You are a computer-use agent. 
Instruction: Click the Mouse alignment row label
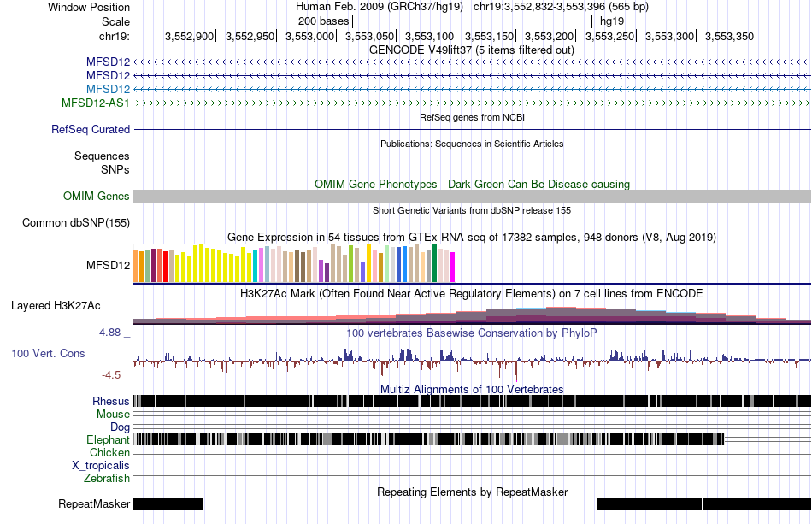coord(113,415)
